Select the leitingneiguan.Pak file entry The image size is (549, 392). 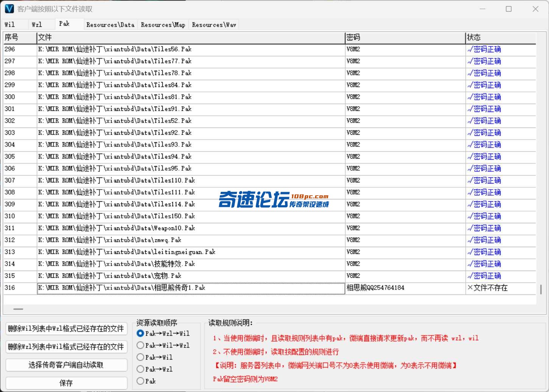[191, 252]
